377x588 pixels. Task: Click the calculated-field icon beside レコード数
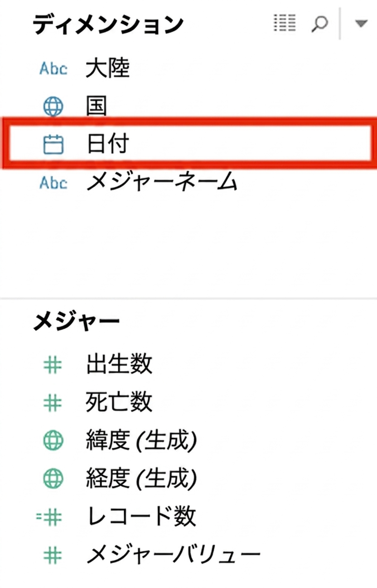(50, 516)
